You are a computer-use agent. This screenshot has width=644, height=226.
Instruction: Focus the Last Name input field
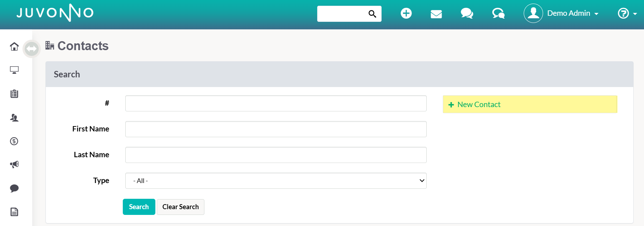point(276,155)
